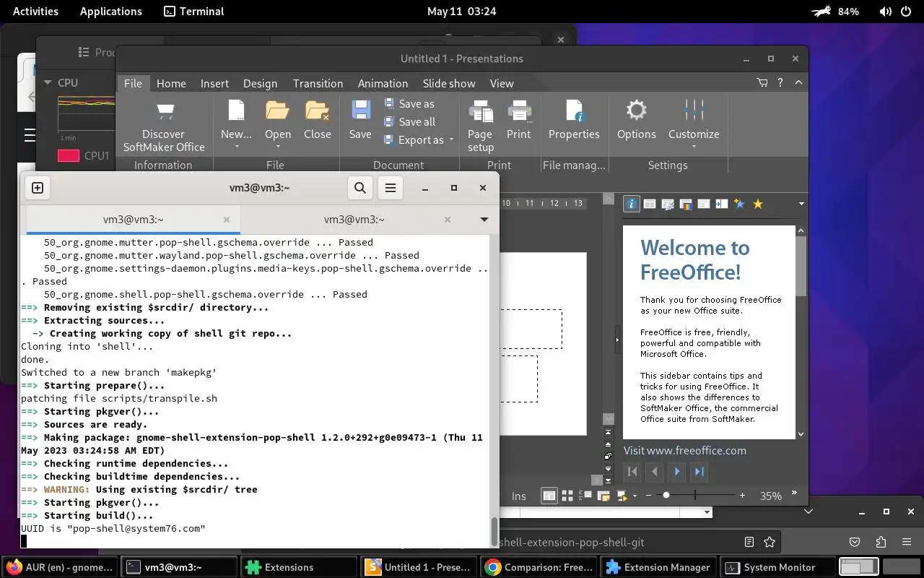Click the zoom in plus button
The height and width of the screenshot is (578, 924).
(742, 496)
